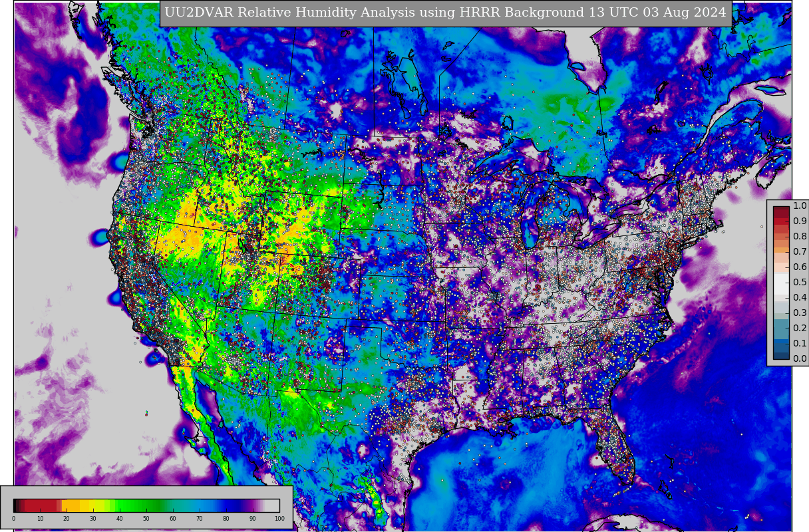Screen dimensions: 809x532
Task: Click the 0.1 label on the right legend
Action: coord(800,344)
